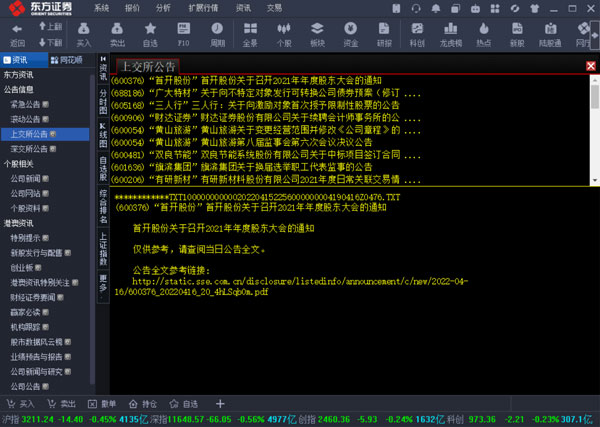
Task: Click the 撤单 cancel order button
Action: point(102,404)
